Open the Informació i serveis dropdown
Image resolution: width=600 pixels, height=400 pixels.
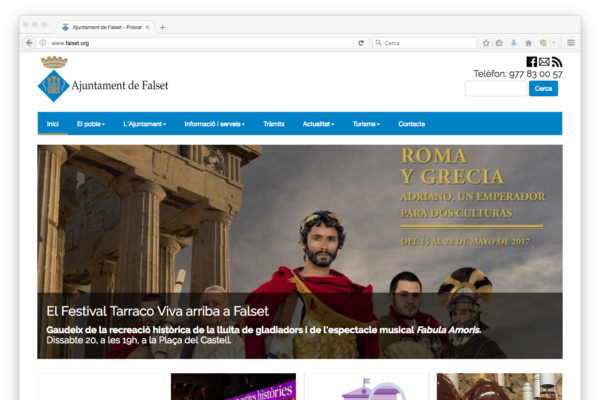214,124
